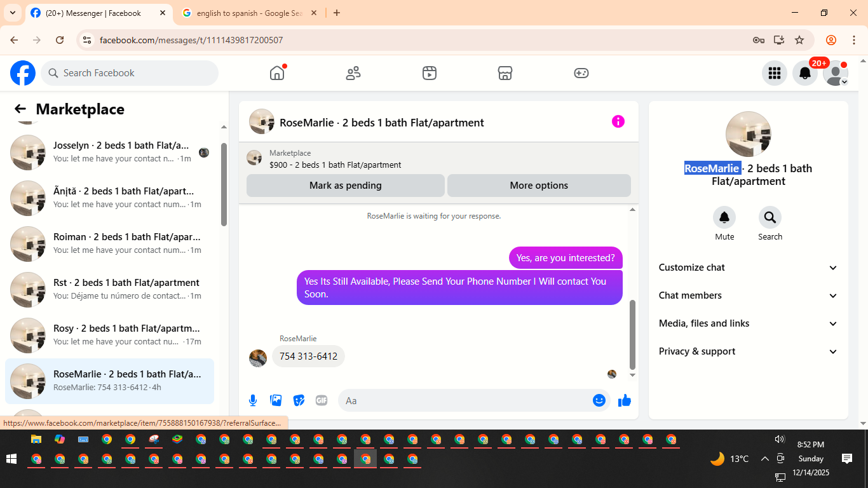
Task: Click the Facebook logo
Action: click(x=23, y=73)
